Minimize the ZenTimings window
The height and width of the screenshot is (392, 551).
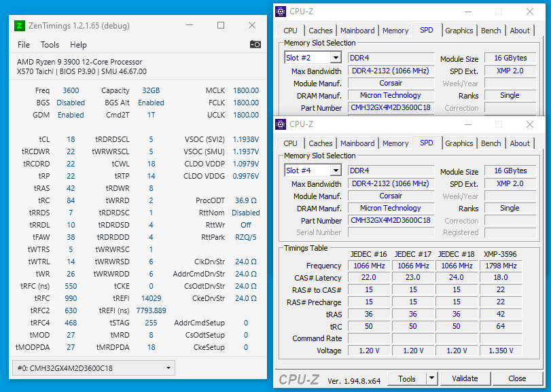(190, 26)
